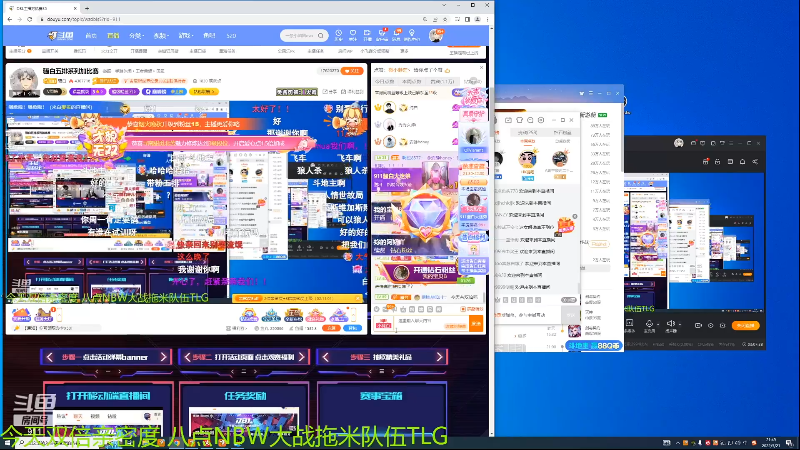
Task: Click the user avatar in the dark window title bar
Action: coord(679,143)
